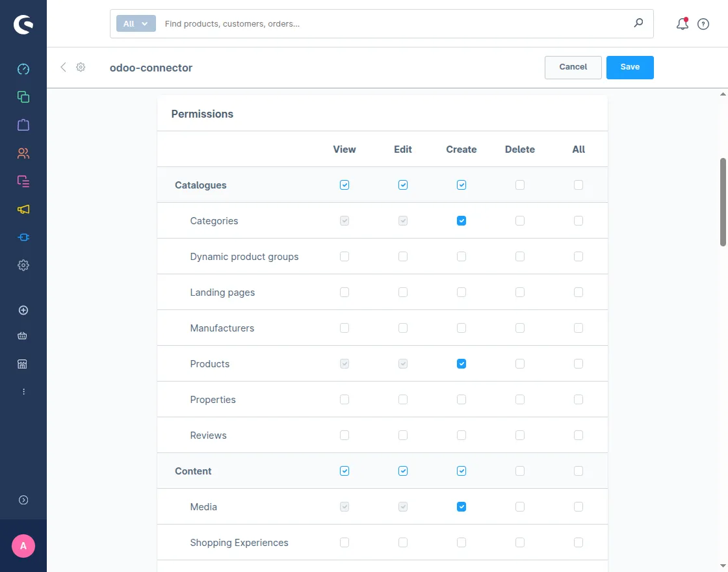Click the Catalogues group label
This screenshot has height=572, width=728.
pos(201,185)
